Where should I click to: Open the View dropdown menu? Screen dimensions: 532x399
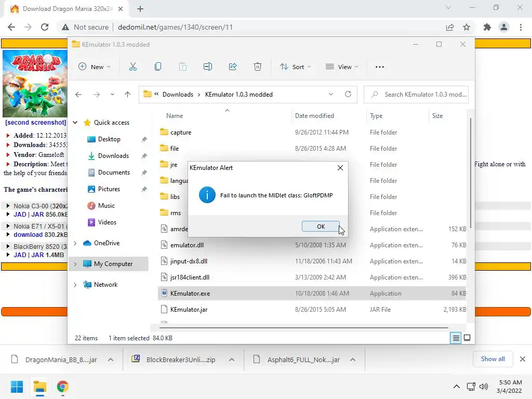click(x=341, y=67)
